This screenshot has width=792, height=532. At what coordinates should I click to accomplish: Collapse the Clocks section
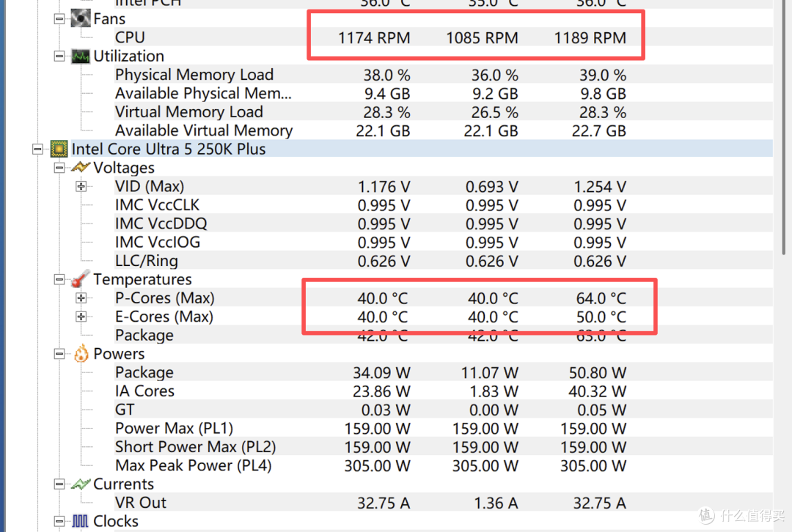59,521
